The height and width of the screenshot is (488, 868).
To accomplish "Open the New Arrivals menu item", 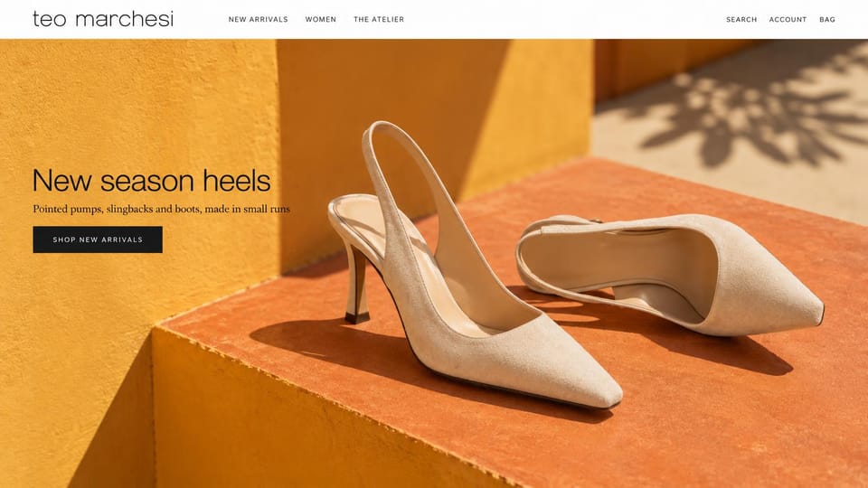I will click(258, 19).
